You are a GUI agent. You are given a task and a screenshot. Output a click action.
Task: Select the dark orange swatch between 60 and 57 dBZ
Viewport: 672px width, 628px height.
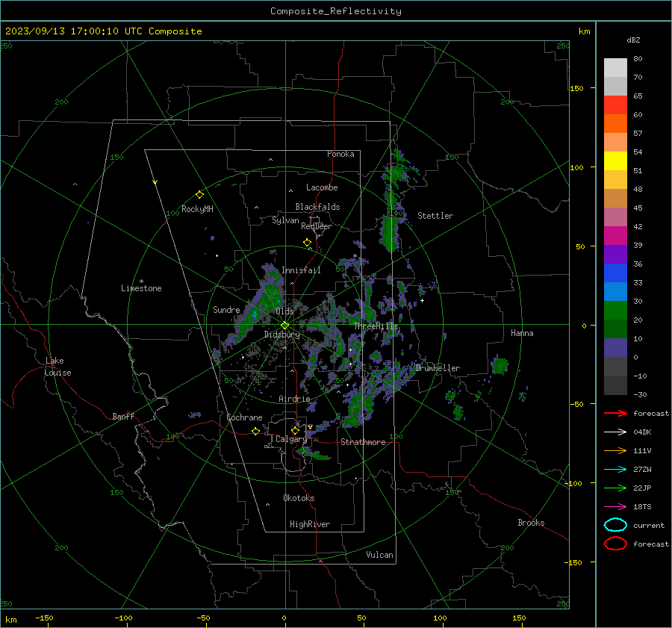[615, 124]
